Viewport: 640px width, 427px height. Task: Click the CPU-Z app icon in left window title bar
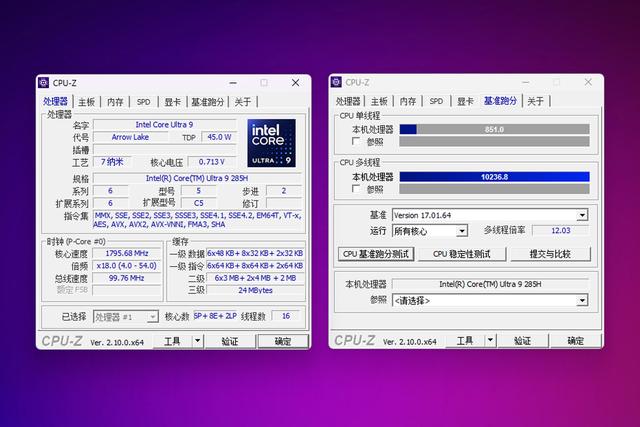tap(44, 82)
